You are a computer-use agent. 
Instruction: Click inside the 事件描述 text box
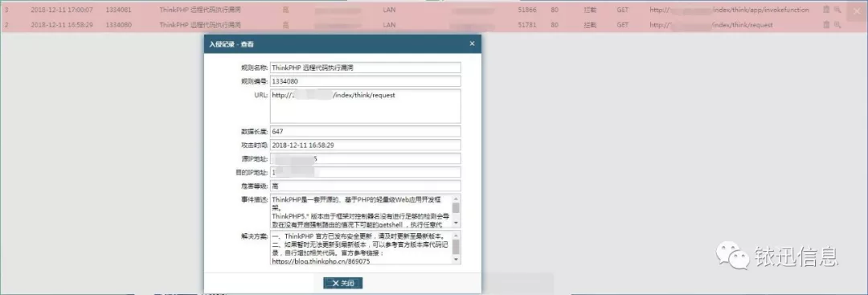pos(361,211)
